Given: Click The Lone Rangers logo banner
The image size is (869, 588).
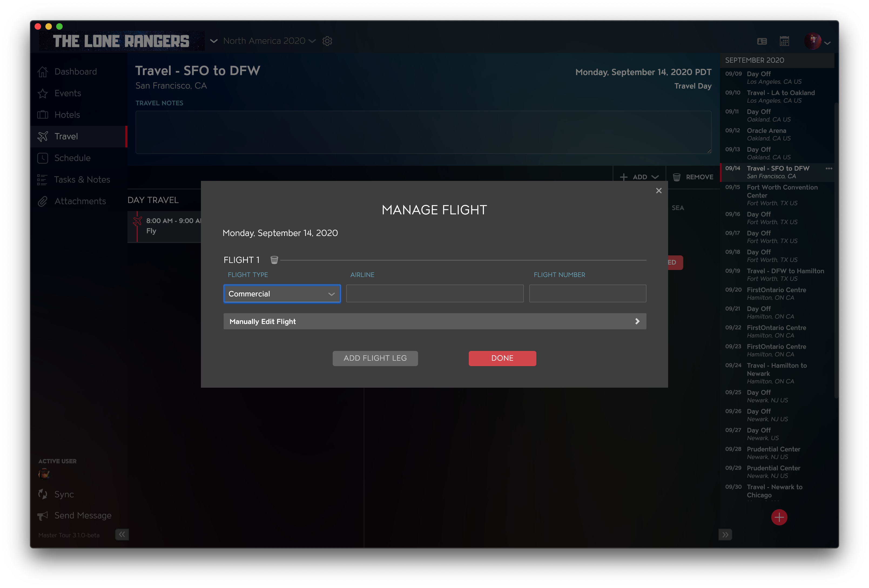Looking at the screenshot, I should click(122, 41).
